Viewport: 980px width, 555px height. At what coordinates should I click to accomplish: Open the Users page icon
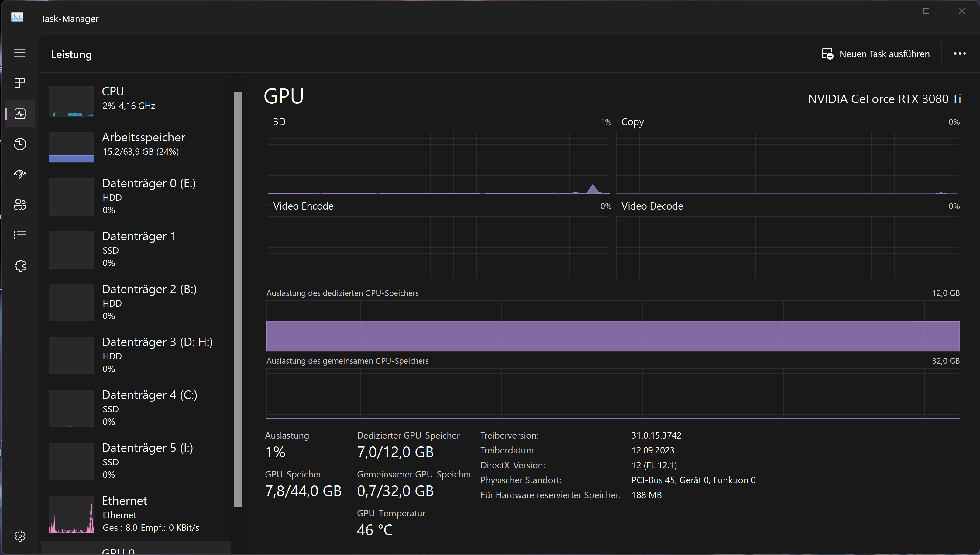click(20, 205)
